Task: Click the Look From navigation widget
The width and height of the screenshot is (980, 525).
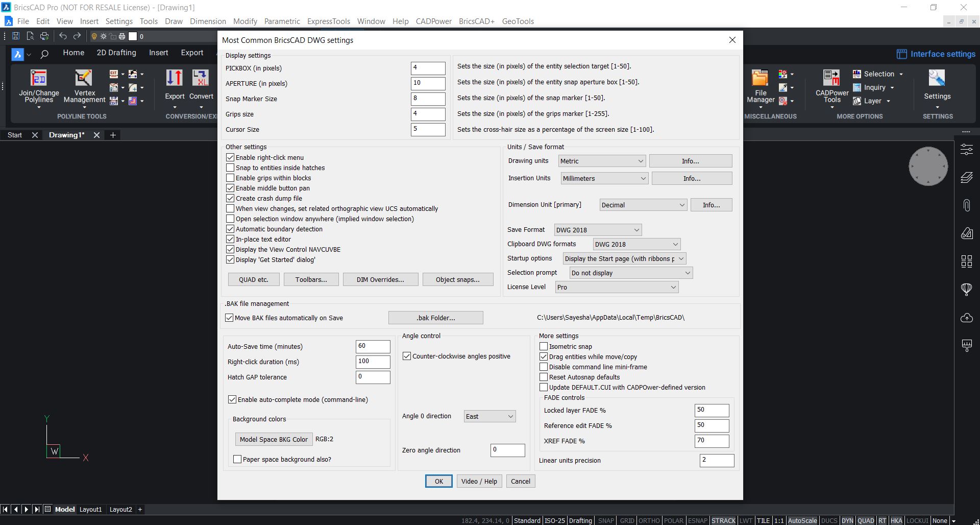Action: 928,166
